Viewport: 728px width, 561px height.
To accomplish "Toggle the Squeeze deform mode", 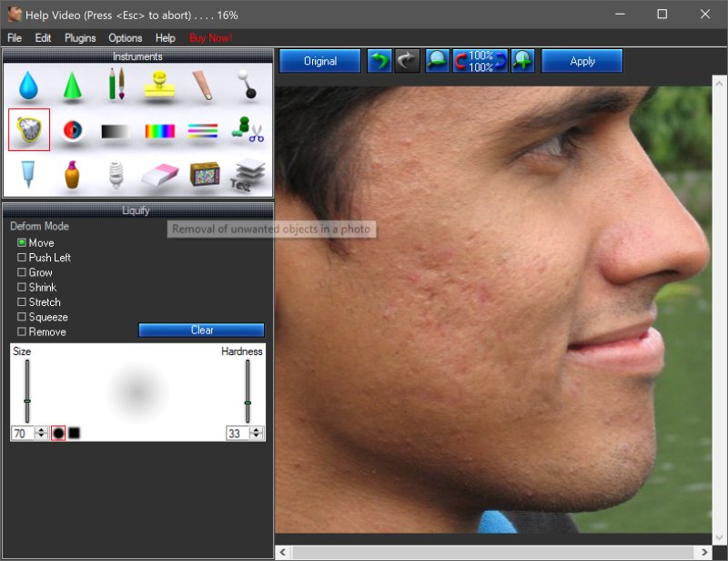I will [42, 317].
